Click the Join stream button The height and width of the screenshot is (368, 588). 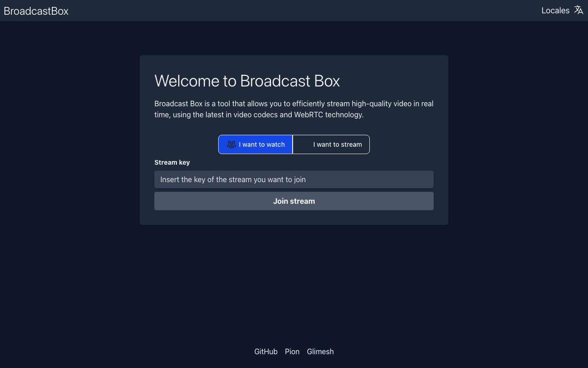(x=294, y=201)
